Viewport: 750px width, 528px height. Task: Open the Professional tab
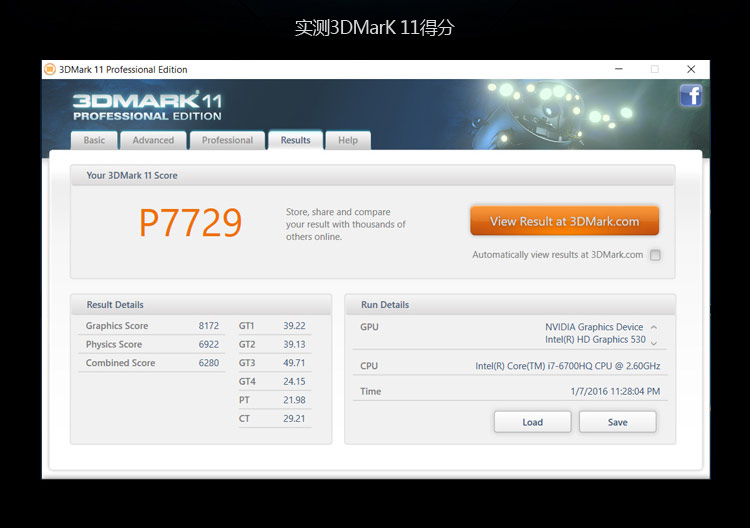pos(227,140)
